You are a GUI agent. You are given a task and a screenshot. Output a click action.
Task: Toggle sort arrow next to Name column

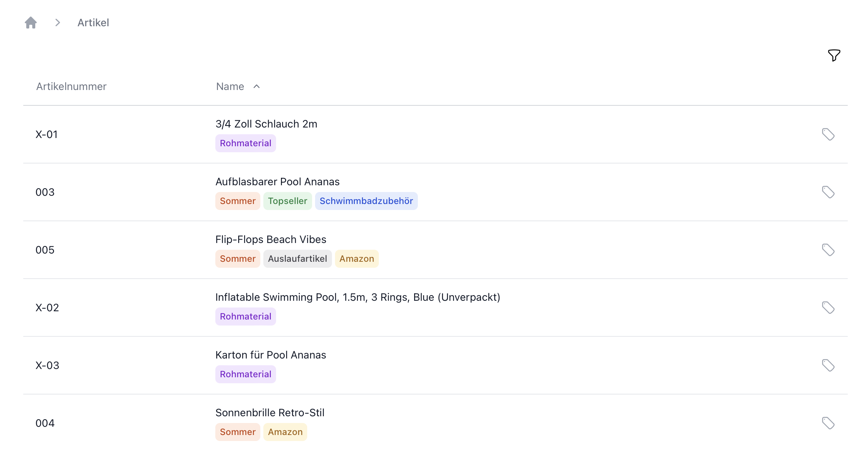coord(257,87)
